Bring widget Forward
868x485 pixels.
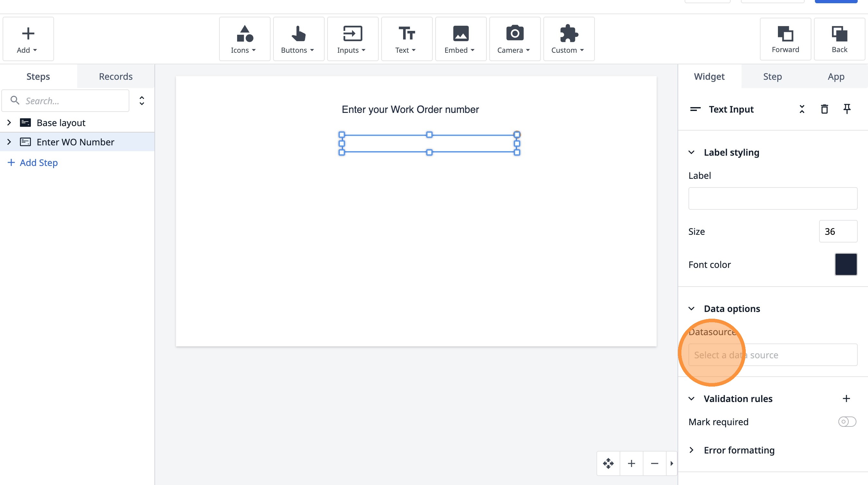(x=785, y=39)
